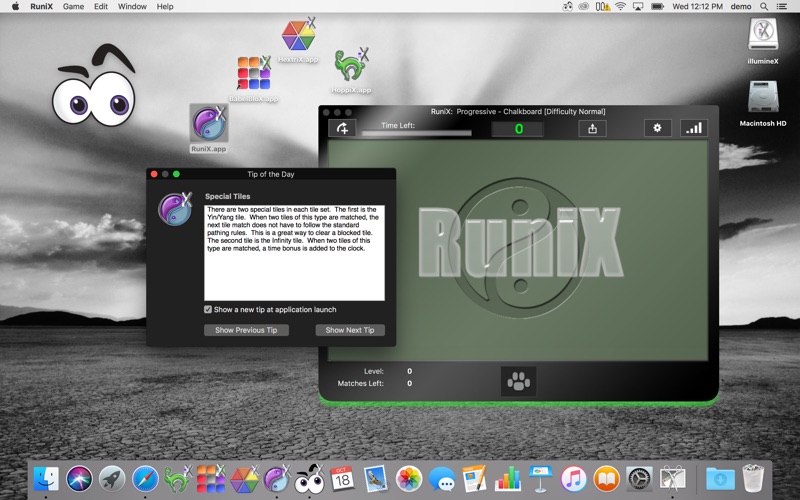Screen dimensions: 800x500
Task: Open System Preferences from the Dock
Action: [x=640, y=479]
